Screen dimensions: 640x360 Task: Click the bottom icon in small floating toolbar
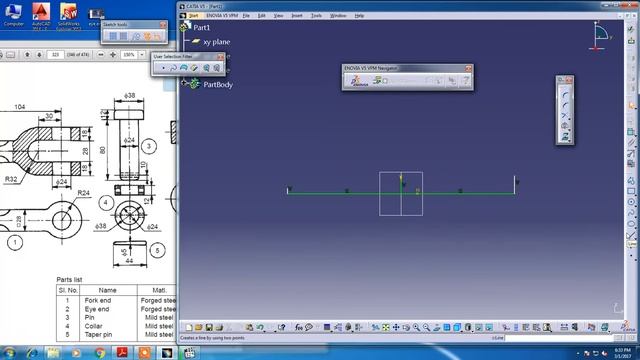click(x=565, y=136)
